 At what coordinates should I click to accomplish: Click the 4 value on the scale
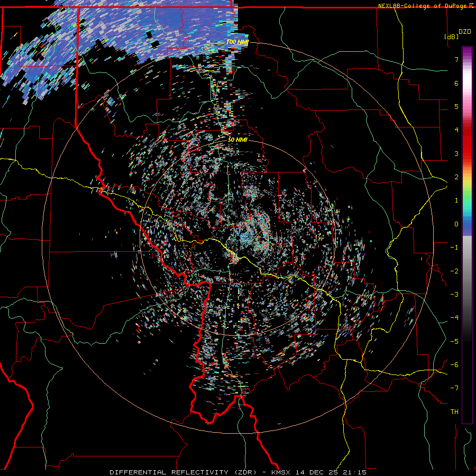tap(456, 130)
